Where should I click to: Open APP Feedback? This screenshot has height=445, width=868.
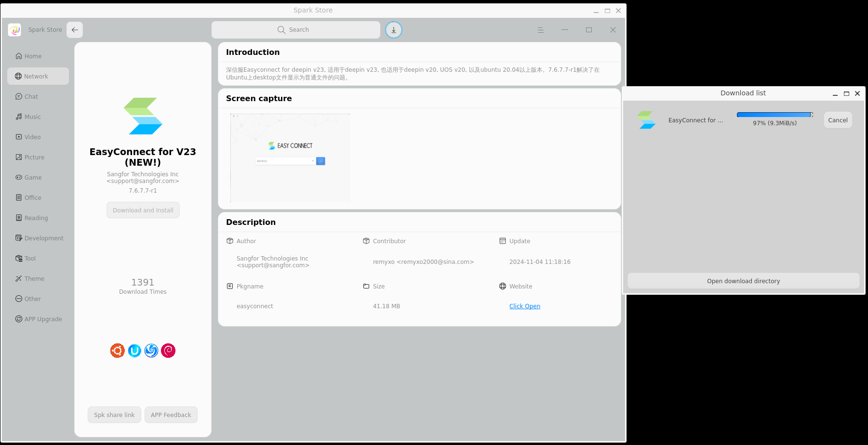[171, 415]
